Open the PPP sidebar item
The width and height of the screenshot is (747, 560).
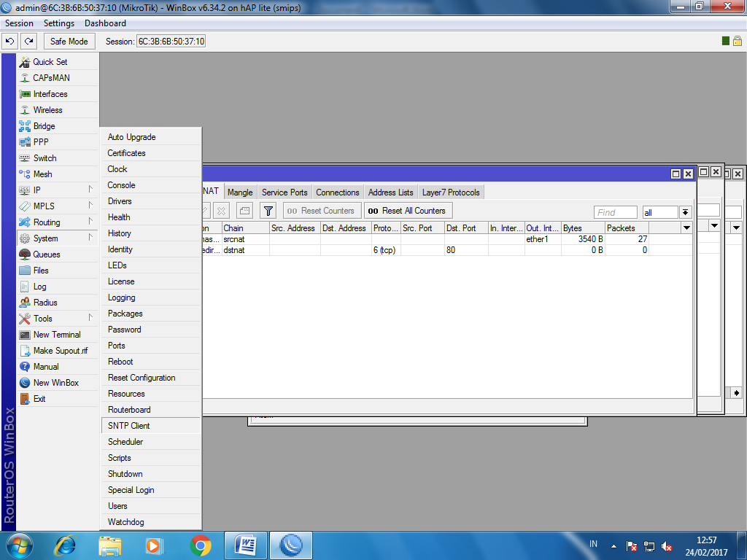58,142
